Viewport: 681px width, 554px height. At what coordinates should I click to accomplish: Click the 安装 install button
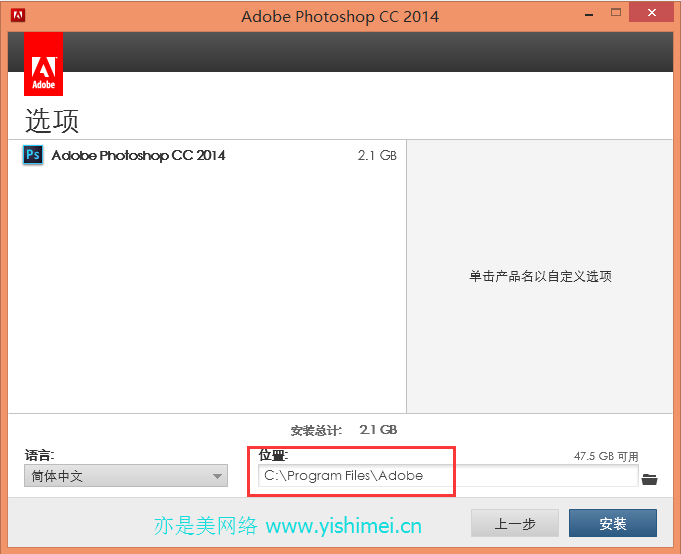(x=613, y=523)
